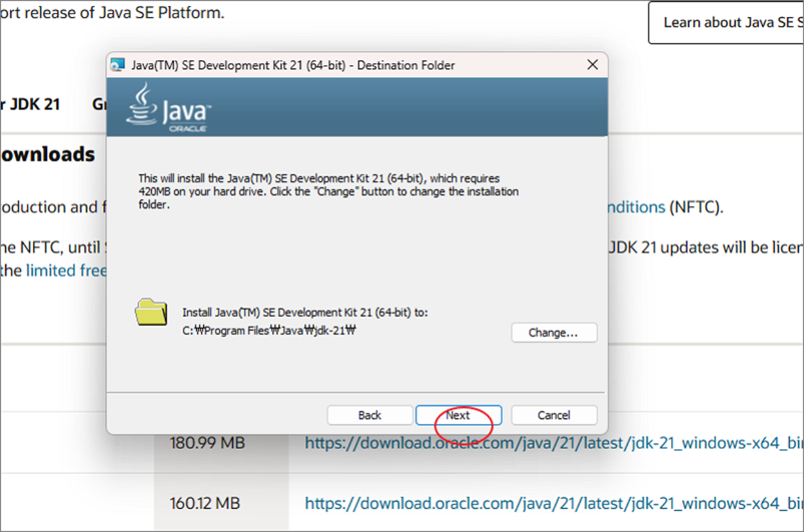Image resolution: width=804 pixels, height=532 pixels.
Task: Click the 'Install Java(TM) SE Development Kit 21 (64-bit) to:' label
Action: click(305, 313)
